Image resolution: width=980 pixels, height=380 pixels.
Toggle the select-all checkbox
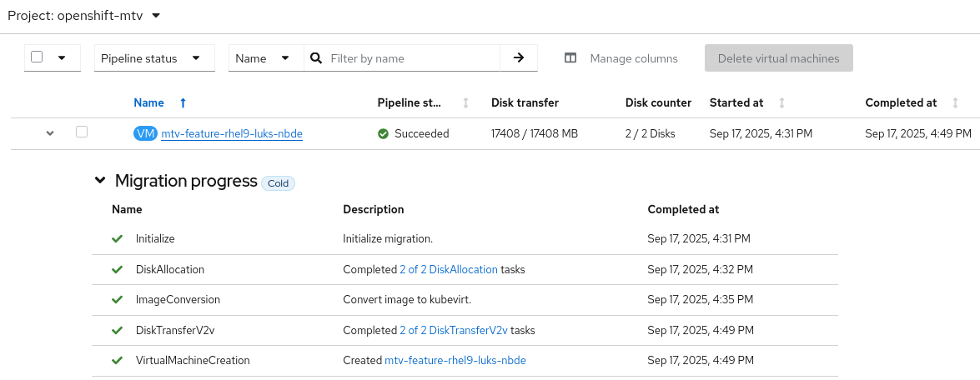(x=37, y=57)
